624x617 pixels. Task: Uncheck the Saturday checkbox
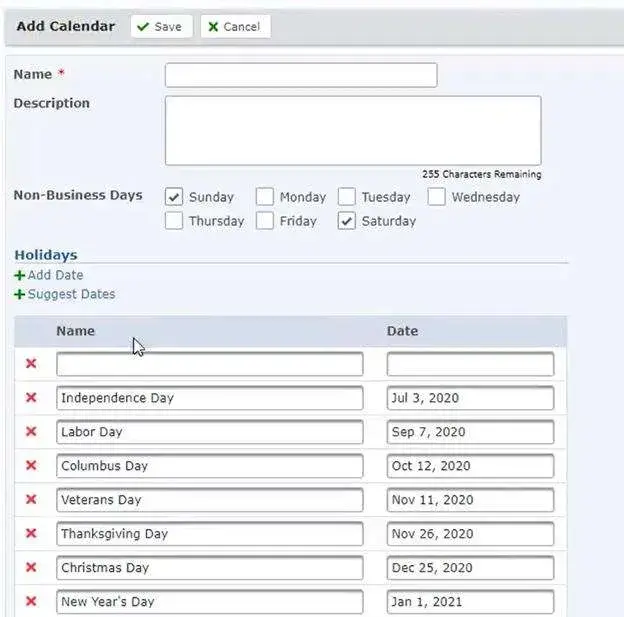[347, 221]
